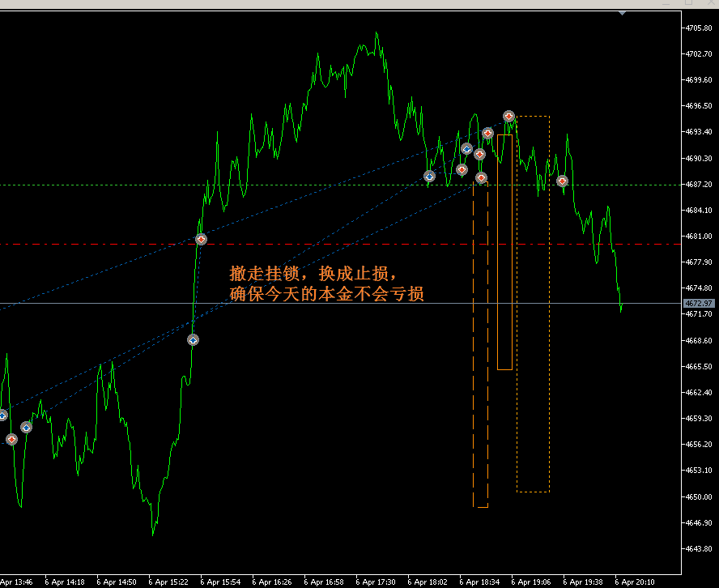Image resolution: width=719 pixels, height=588 pixels.
Task: Select the lowest sell marker at bottom-left
Action: 11,439
